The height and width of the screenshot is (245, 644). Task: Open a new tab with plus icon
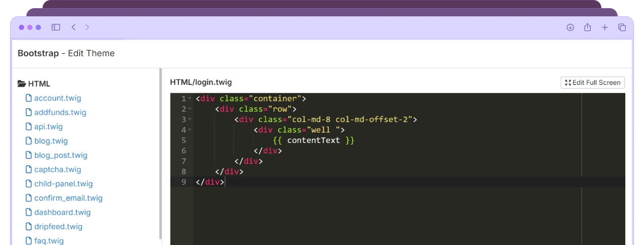coord(605,27)
